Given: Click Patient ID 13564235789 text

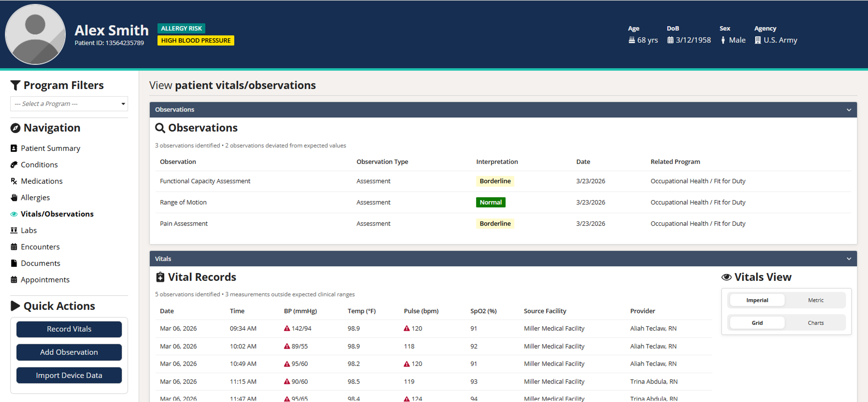Looking at the screenshot, I should click(x=109, y=43).
